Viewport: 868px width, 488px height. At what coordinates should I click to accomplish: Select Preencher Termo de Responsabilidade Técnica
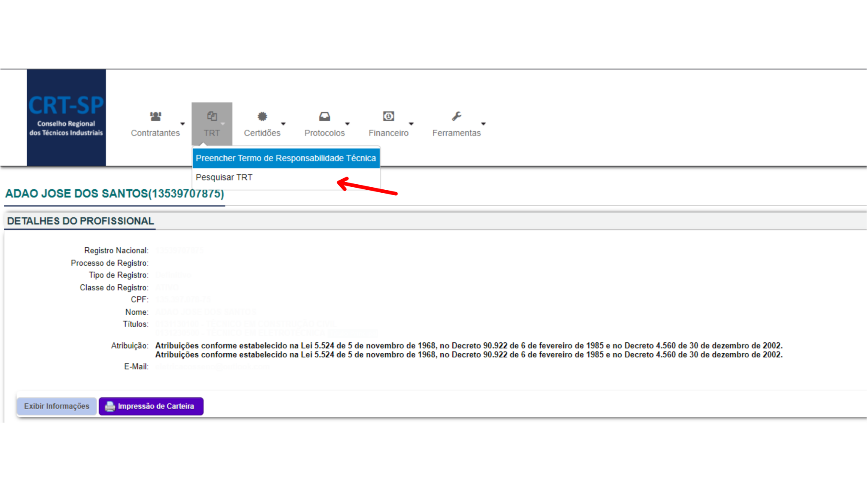tap(286, 158)
